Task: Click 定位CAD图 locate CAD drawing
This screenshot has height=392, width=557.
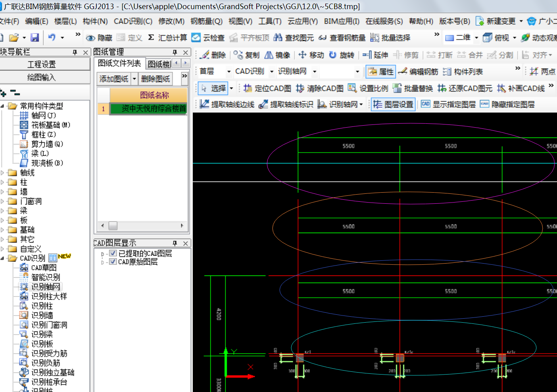Action: (x=267, y=88)
